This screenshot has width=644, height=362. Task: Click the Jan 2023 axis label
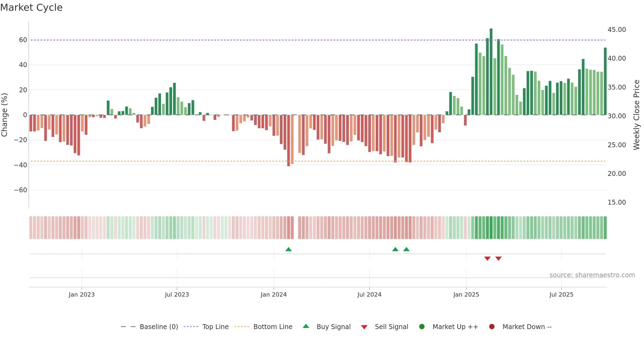pos(82,294)
